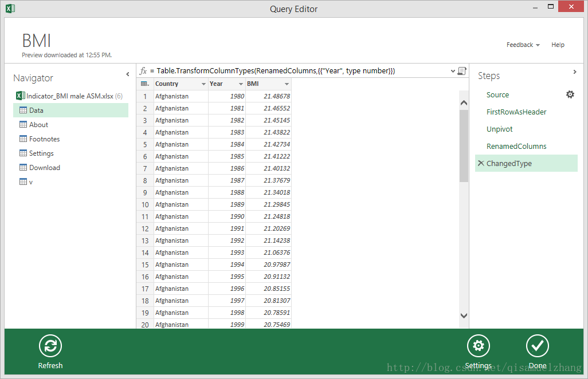This screenshot has width=588, height=379.
Task: Select the About table in Navigator
Action: click(x=70, y=125)
